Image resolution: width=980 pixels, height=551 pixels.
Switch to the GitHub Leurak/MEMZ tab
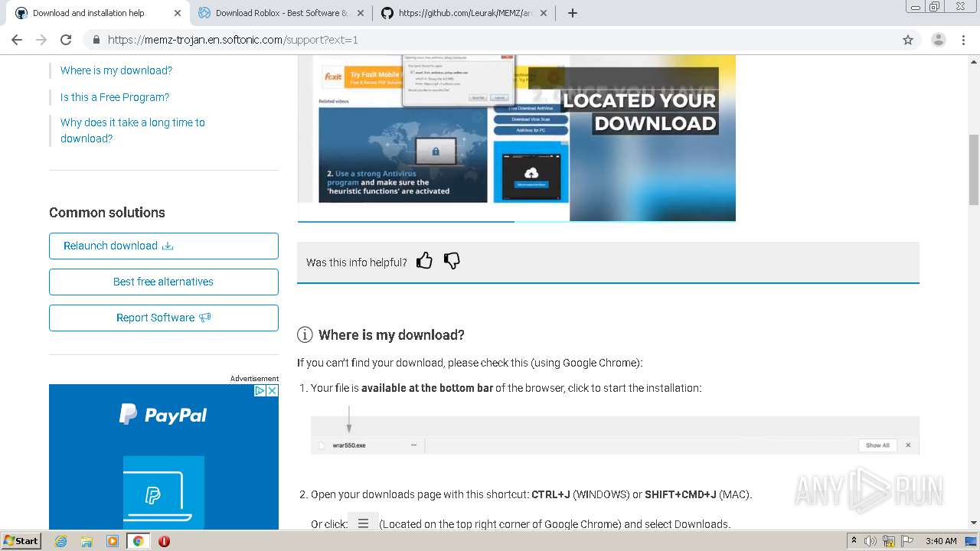(x=465, y=13)
